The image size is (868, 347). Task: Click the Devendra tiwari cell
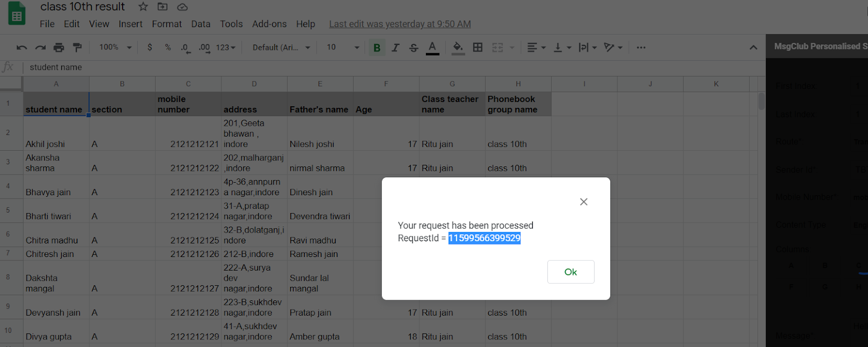tap(320, 211)
